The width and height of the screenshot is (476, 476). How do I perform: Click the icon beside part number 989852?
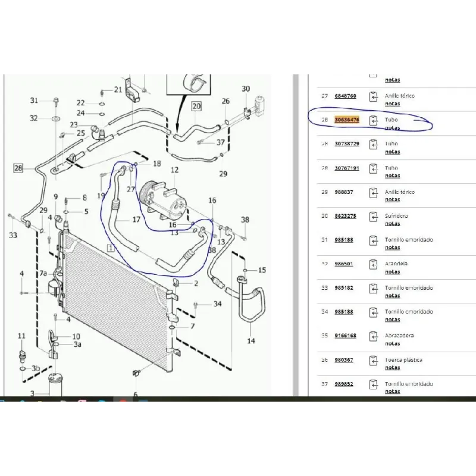(x=374, y=384)
